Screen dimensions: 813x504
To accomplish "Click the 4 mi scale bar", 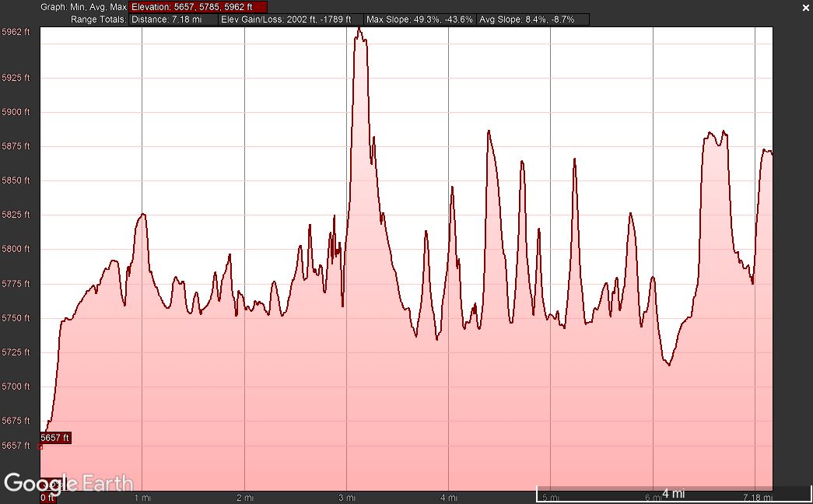I will coord(673,494).
